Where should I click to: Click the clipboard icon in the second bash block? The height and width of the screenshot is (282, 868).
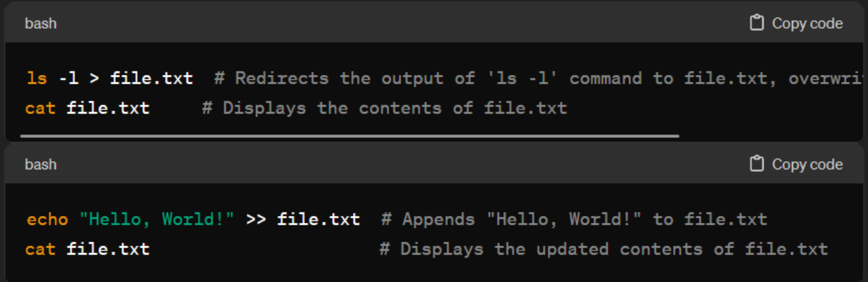[x=757, y=164]
